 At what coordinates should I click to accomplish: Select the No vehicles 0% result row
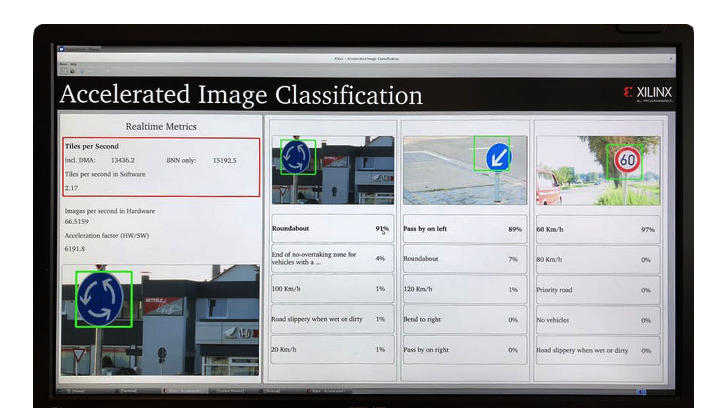(x=598, y=320)
